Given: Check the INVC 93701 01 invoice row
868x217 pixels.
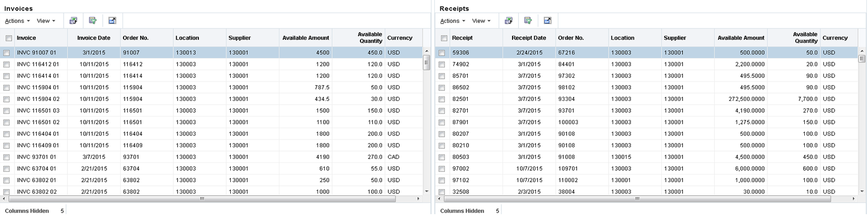Looking at the screenshot, I should point(7,157).
